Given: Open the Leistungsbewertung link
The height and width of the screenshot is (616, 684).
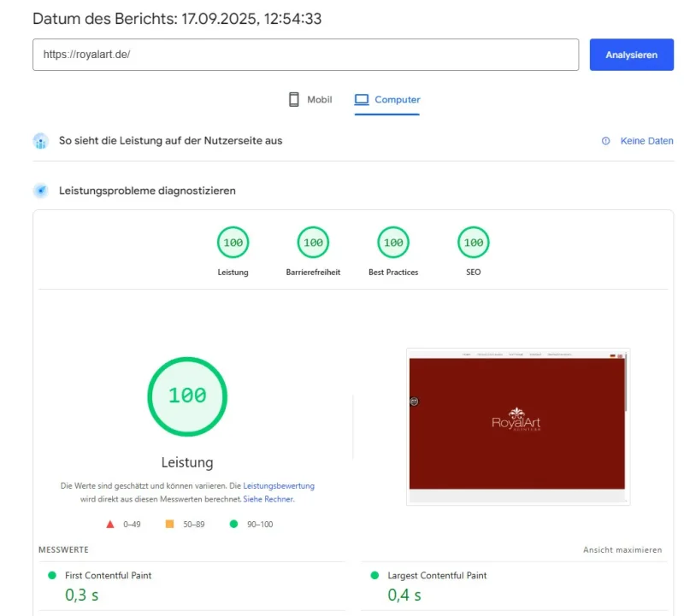Looking at the screenshot, I should (279, 485).
